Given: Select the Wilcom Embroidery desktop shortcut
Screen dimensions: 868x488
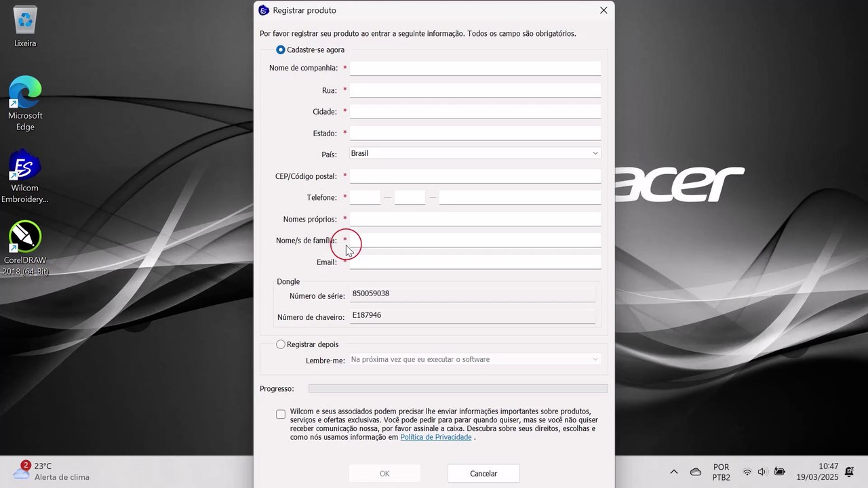Looking at the screenshot, I should [25, 176].
